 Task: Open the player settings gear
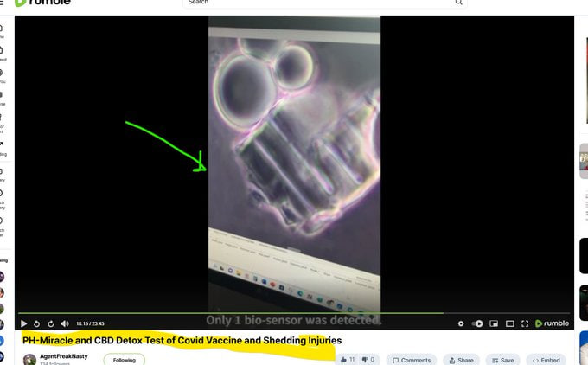tap(461, 323)
